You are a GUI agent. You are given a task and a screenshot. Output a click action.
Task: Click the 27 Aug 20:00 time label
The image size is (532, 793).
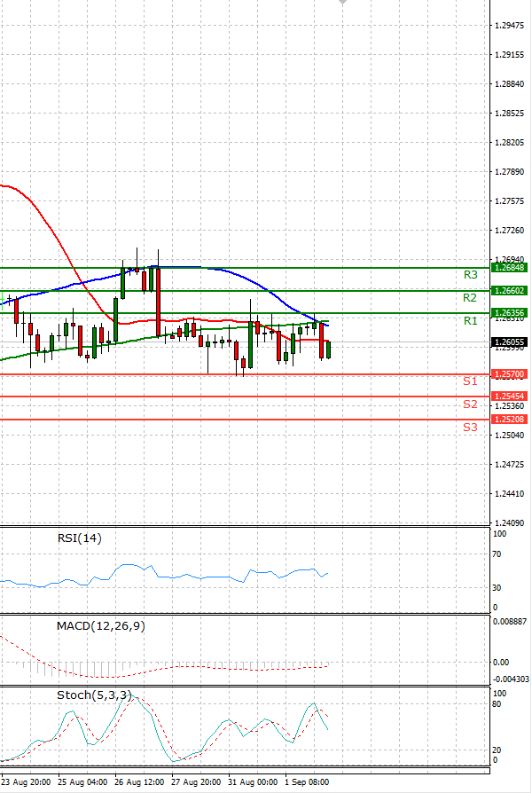[x=196, y=781]
